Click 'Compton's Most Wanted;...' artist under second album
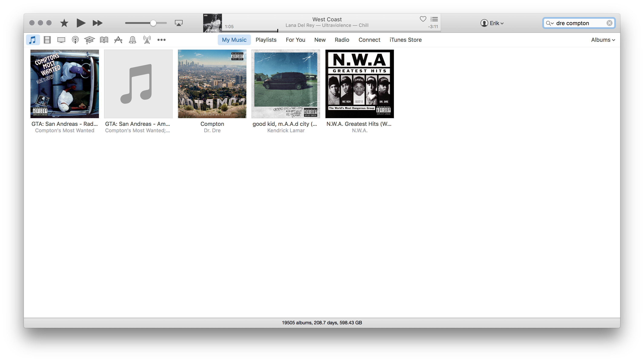This screenshot has height=362, width=644. 137,130
